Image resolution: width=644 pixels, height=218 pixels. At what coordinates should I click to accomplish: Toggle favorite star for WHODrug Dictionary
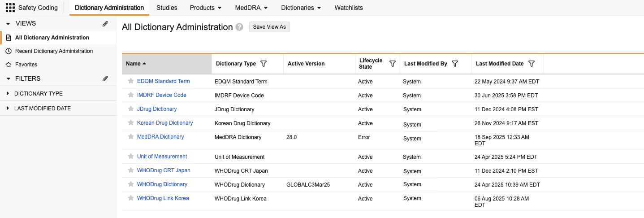pos(131,184)
